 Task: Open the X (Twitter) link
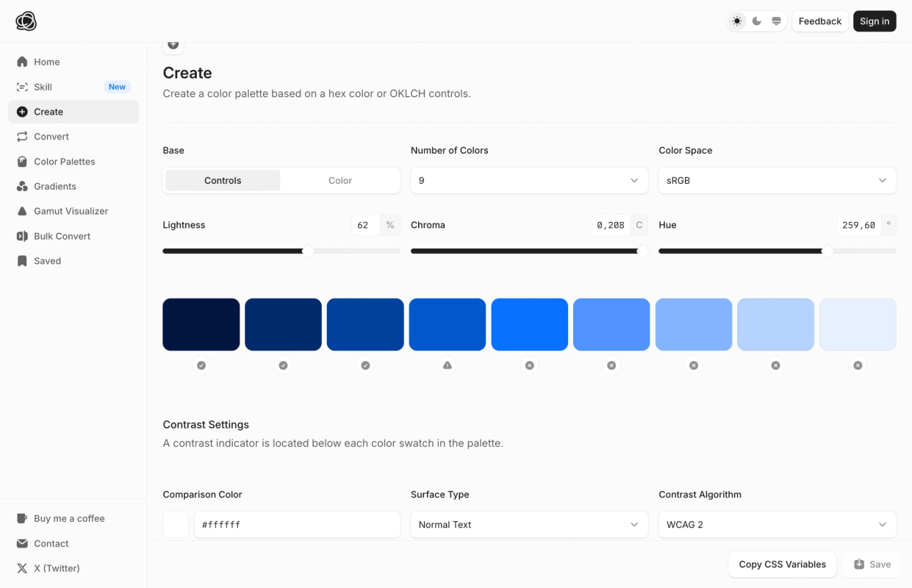pyautogui.click(x=73, y=568)
